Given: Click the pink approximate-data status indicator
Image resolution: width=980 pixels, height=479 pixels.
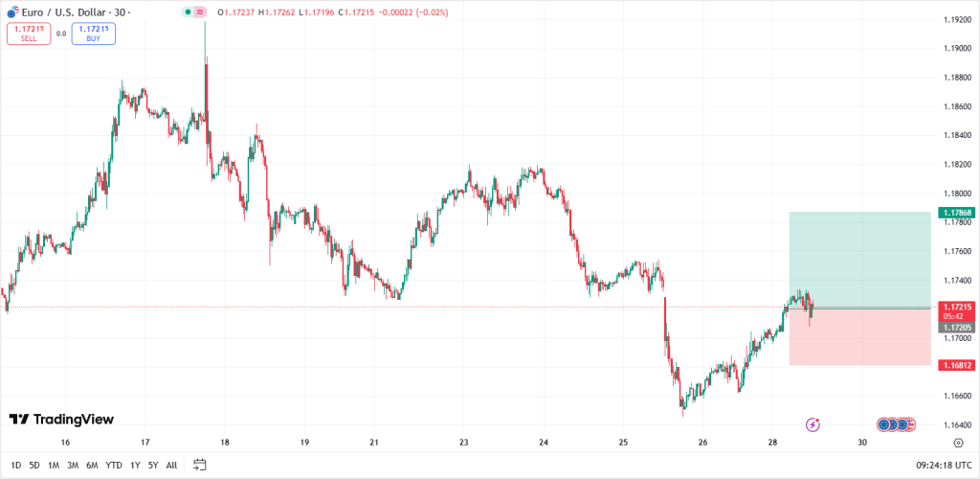Looking at the screenshot, I should point(199,12).
